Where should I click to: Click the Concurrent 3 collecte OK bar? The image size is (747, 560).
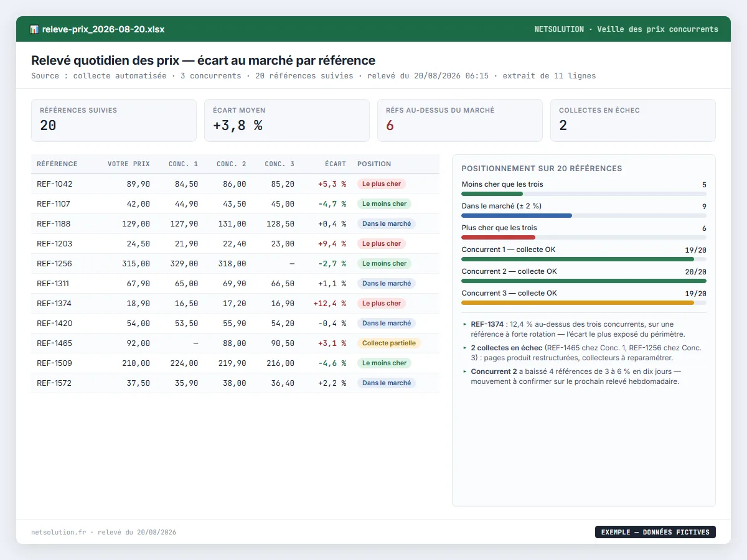[584, 302]
